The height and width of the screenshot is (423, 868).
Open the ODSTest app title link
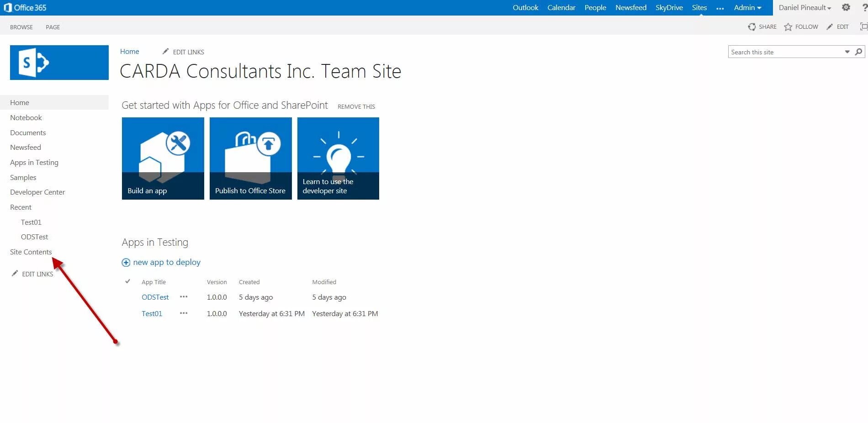coord(155,297)
